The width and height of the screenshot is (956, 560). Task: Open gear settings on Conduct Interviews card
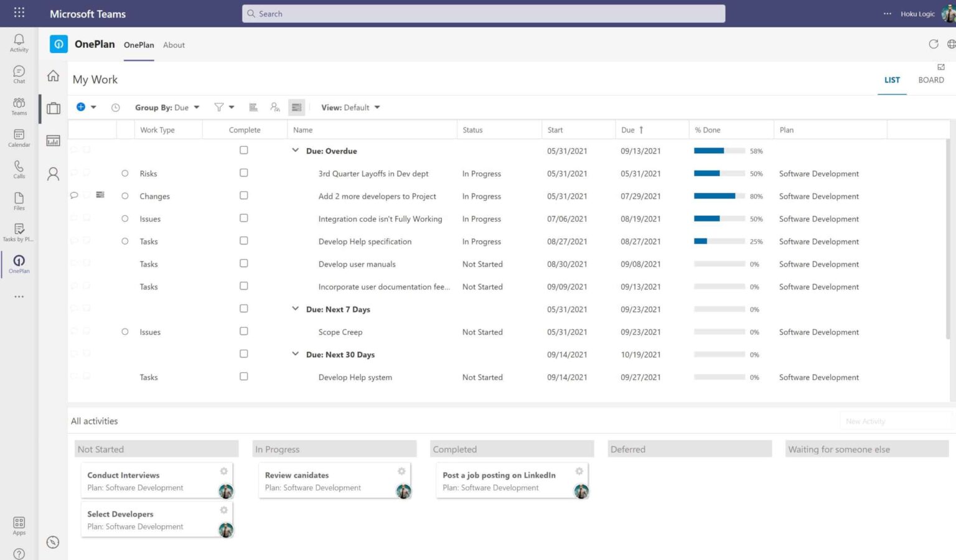[x=223, y=472]
